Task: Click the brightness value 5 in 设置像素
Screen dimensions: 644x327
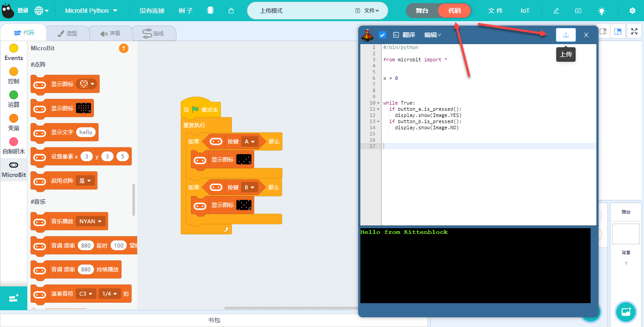Action: click(123, 157)
